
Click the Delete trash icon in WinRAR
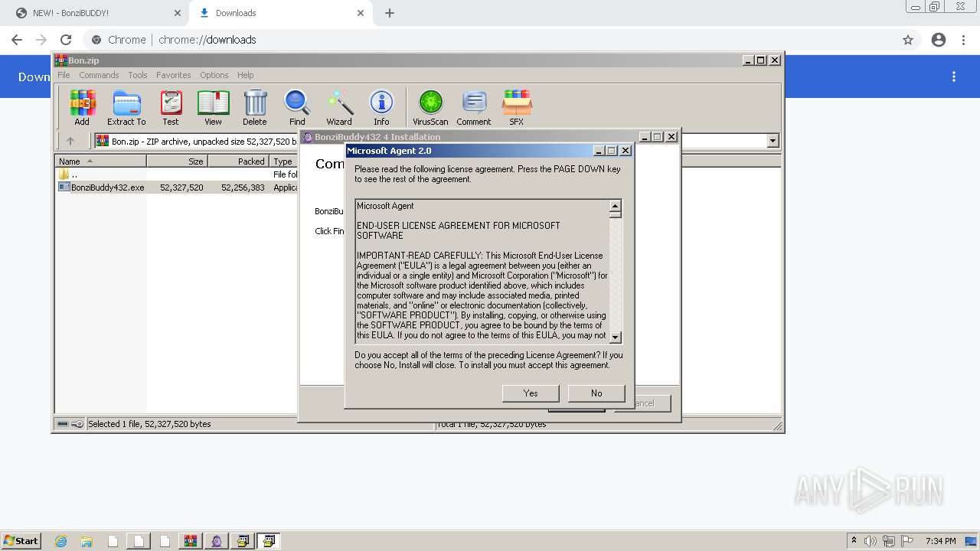[255, 108]
